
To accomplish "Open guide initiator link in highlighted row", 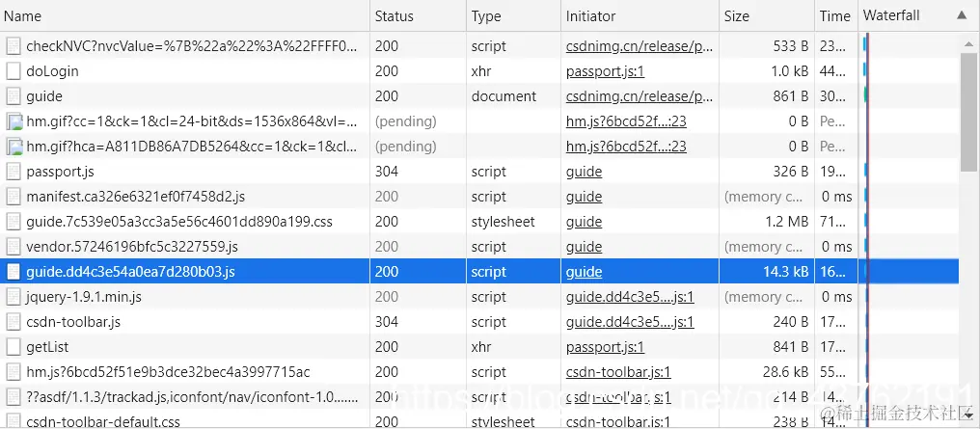I will tap(585, 272).
